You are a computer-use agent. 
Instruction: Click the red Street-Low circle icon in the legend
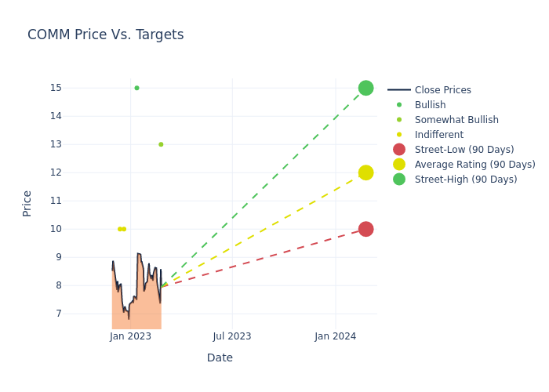coord(399,150)
